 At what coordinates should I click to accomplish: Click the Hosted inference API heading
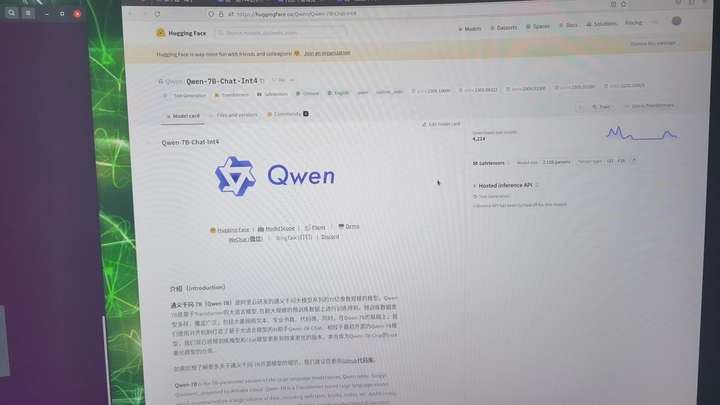point(505,186)
